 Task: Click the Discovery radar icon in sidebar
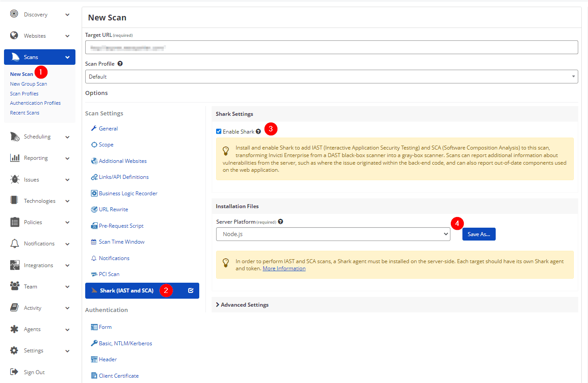coord(14,14)
